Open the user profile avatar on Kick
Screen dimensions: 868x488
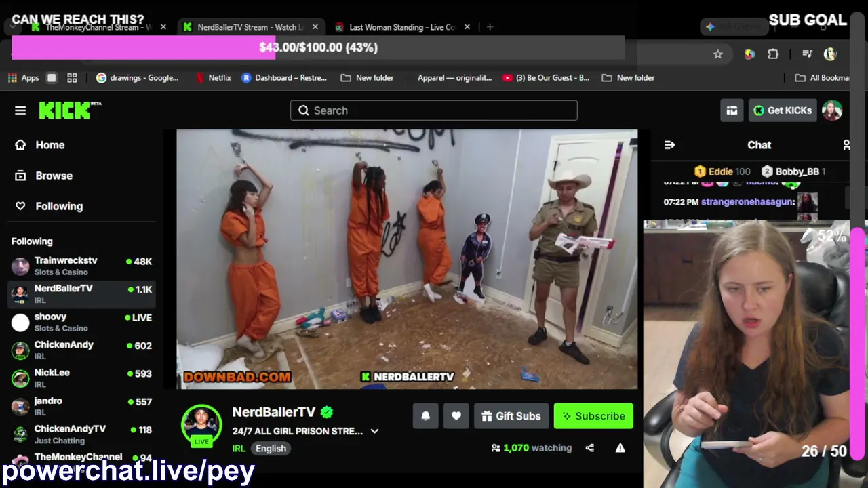pyautogui.click(x=832, y=110)
